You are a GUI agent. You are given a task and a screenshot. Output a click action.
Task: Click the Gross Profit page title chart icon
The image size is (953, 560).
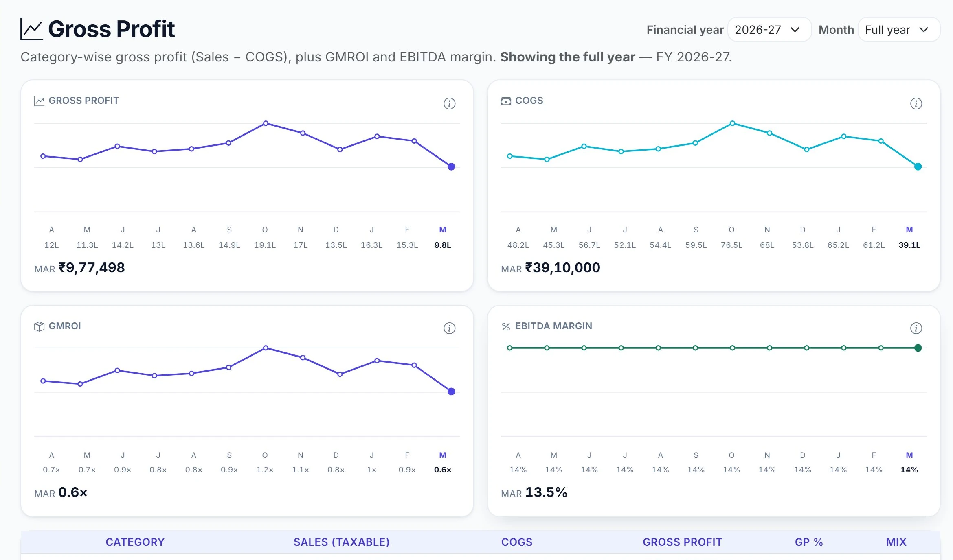(31, 29)
